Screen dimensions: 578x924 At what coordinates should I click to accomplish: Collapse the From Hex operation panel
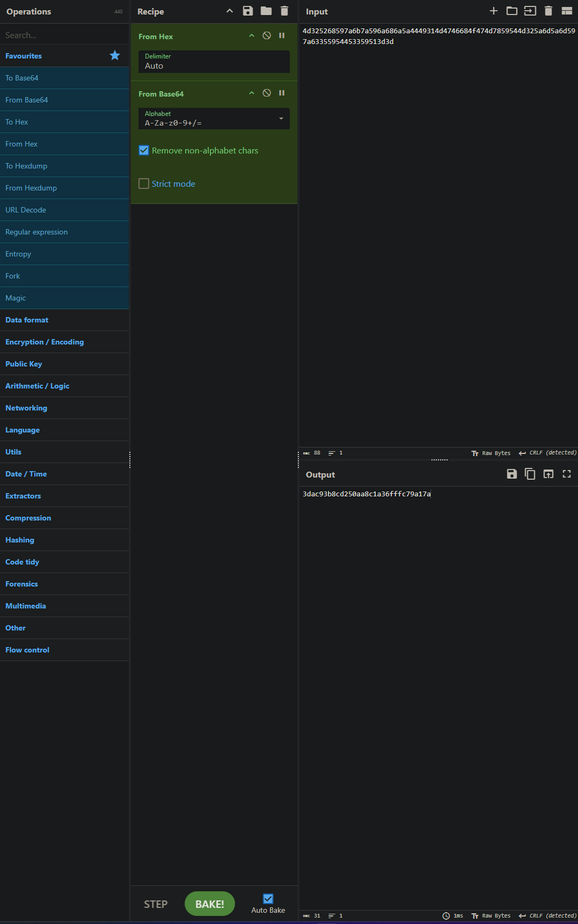pos(252,36)
